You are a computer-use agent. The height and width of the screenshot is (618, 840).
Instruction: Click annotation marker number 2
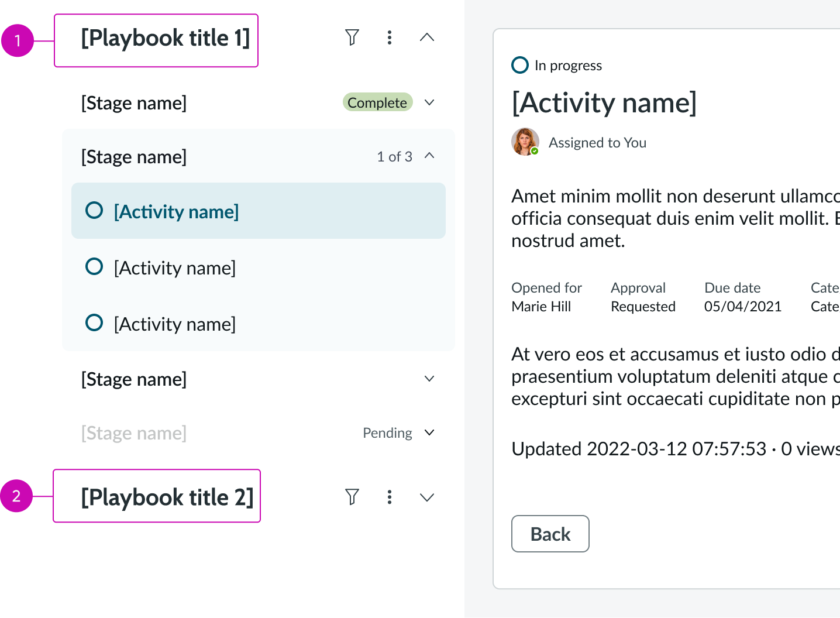pyautogui.click(x=16, y=496)
